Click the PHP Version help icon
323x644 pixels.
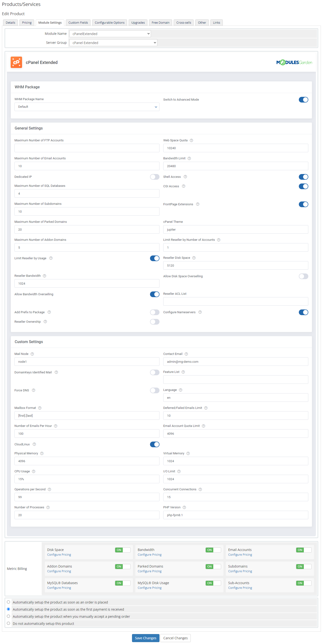(x=184, y=507)
